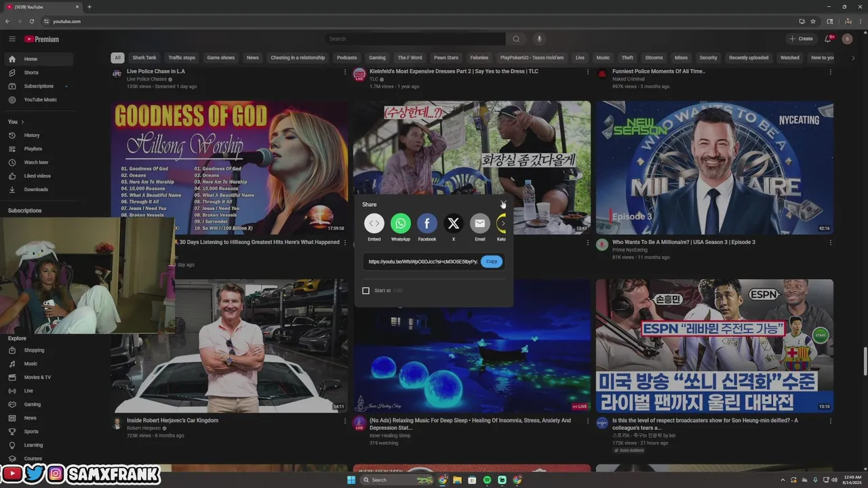Select the Podcasts filter chip
The height and width of the screenshot is (488, 868).
click(x=347, y=58)
